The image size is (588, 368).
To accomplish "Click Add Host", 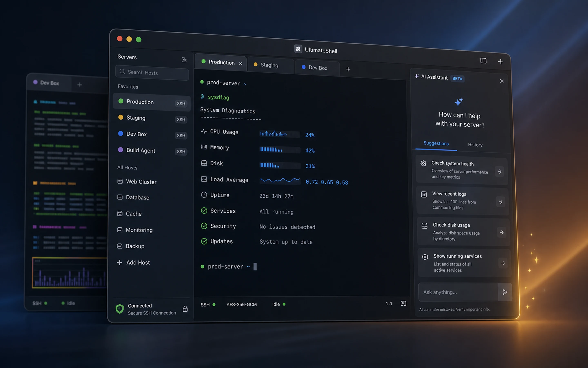I will [x=133, y=262].
